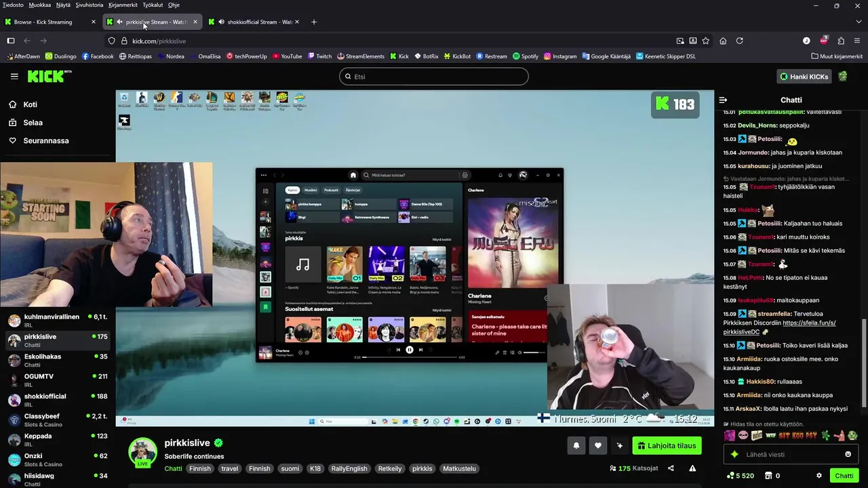The image size is (868, 488).
Task: Open OGUMTV channel in sidebar
Action: tap(58, 380)
